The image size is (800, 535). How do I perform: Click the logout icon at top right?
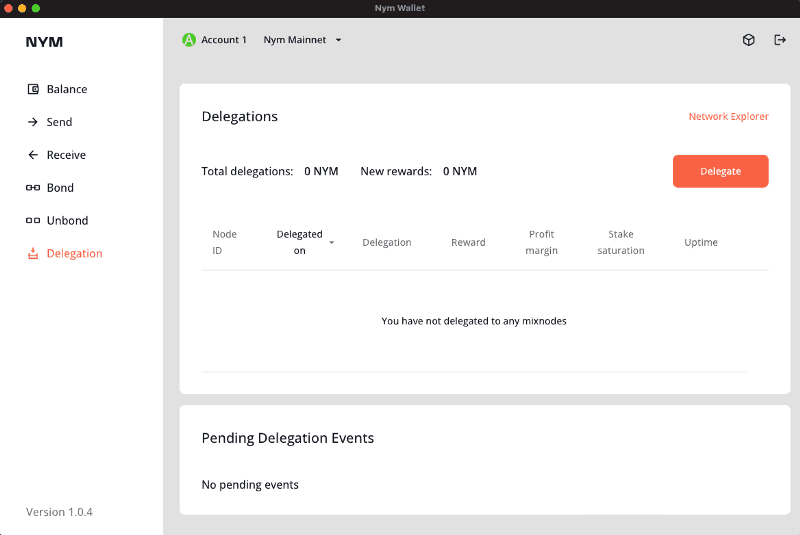(x=780, y=40)
